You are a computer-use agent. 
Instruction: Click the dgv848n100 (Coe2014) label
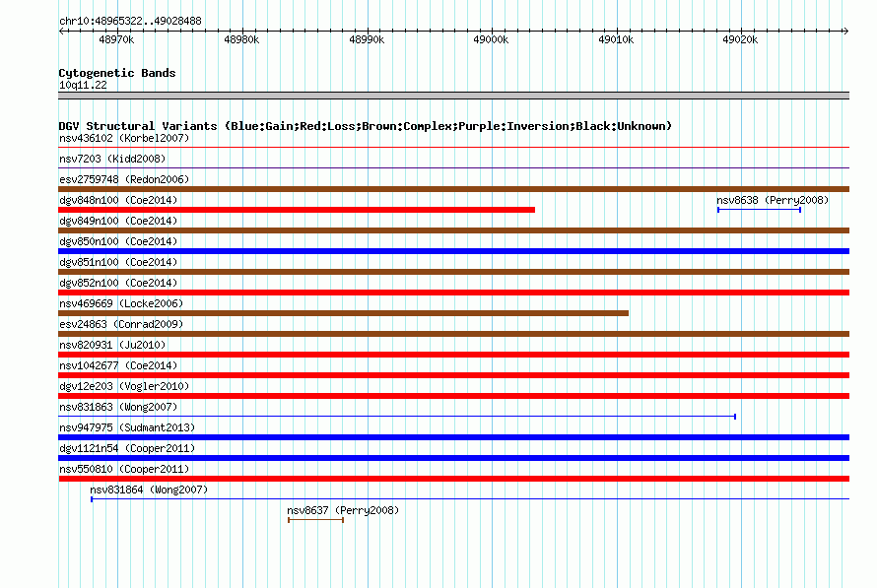[x=118, y=200]
